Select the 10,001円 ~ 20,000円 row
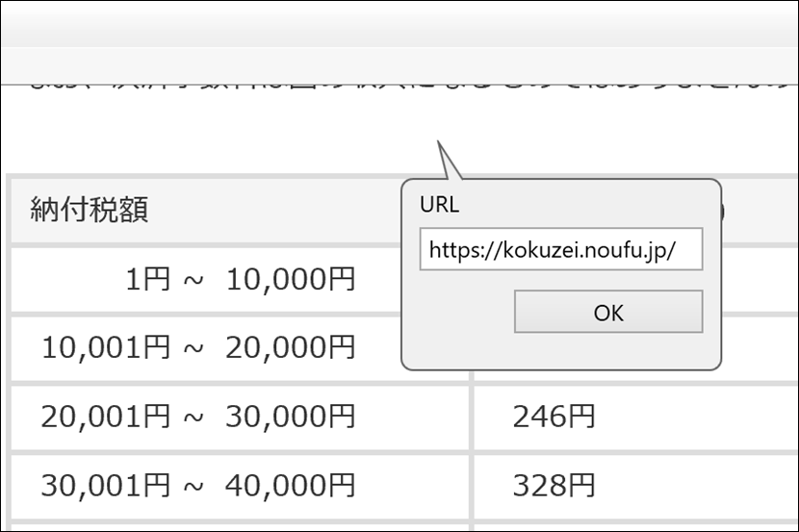The height and width of the screenshot is (532, 799). click(x=240, y=348)
